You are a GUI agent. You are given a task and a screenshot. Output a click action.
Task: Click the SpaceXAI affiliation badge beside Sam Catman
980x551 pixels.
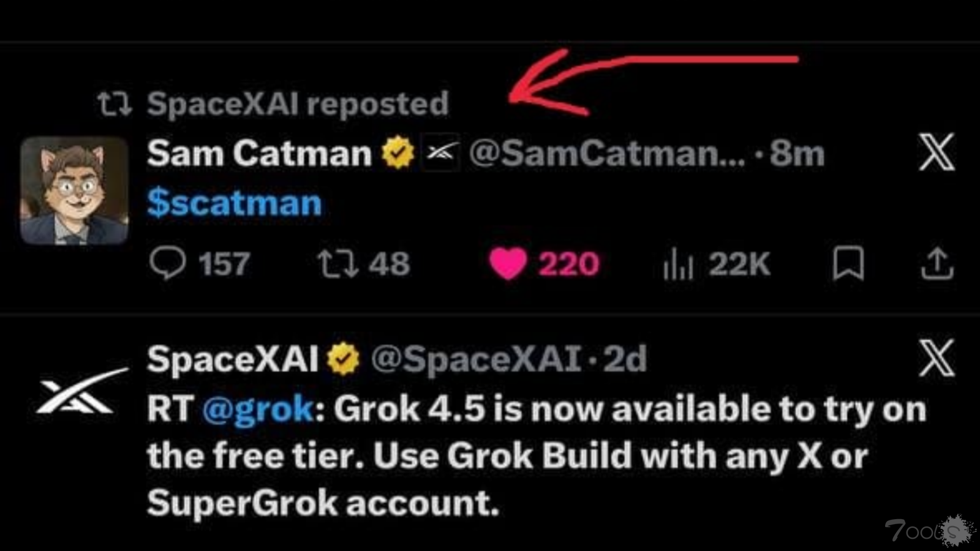pos(442,152)
